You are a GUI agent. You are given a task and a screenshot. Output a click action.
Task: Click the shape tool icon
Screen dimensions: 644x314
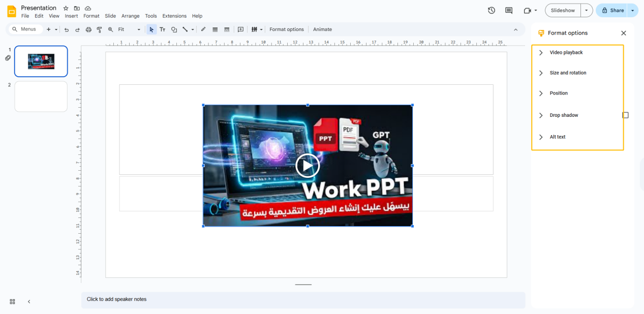point(174,29)
